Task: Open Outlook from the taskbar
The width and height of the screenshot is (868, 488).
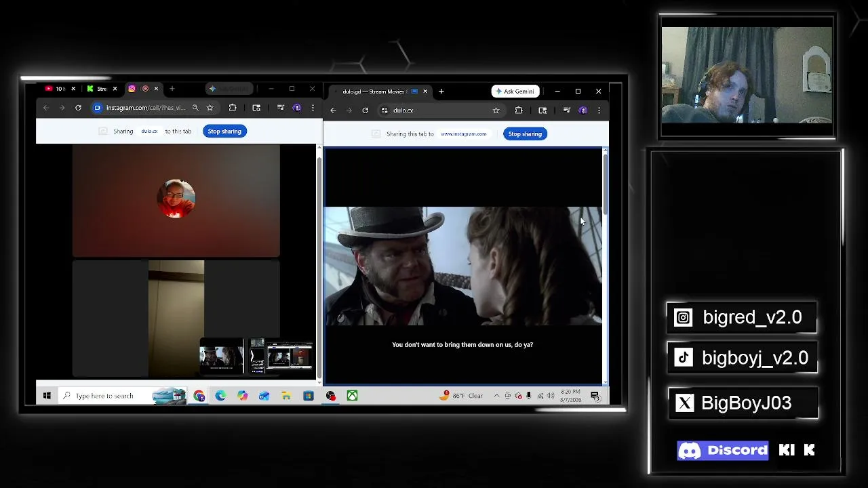Action: pos(264,396)
